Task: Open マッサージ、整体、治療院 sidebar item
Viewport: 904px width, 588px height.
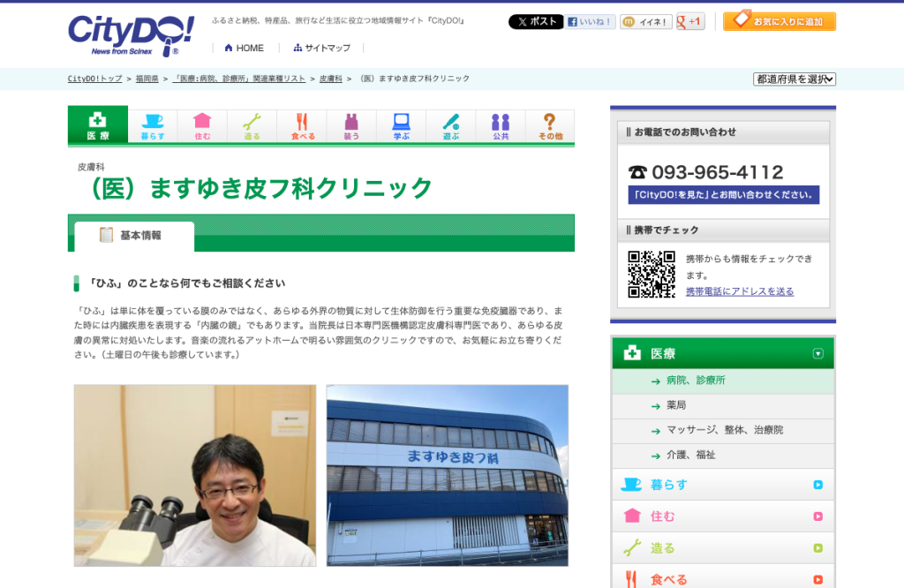Action: point(723,430)
